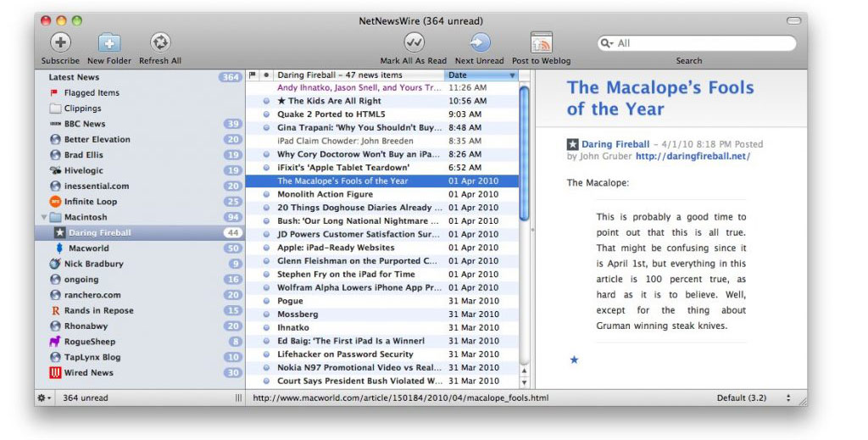The image size is (868, 440).
Task: Toggle unread dot for Lifehacker on Password Security
Action: point(266,354)
